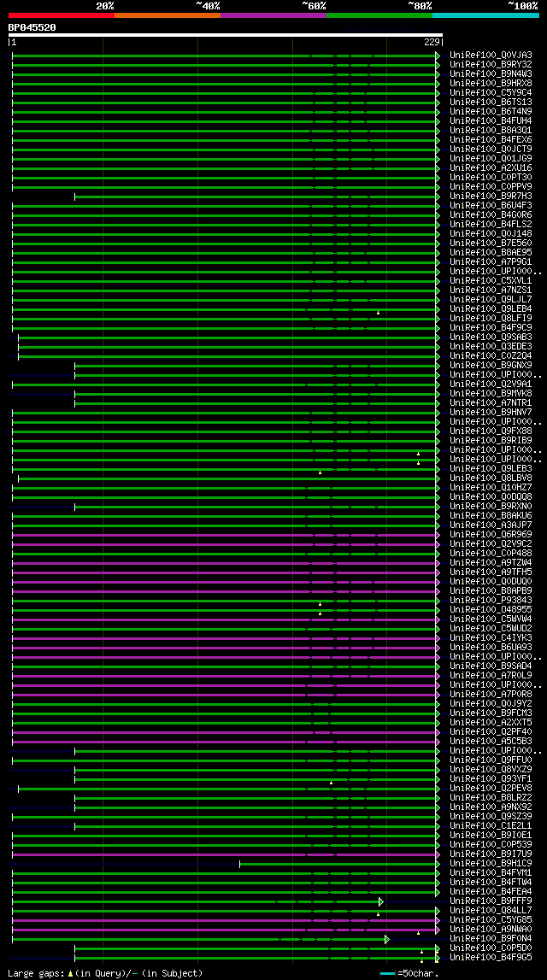547x980 pixels.
Task: Select the UniRef100_B4FEA4 label
Action: (x=491, y=891)
